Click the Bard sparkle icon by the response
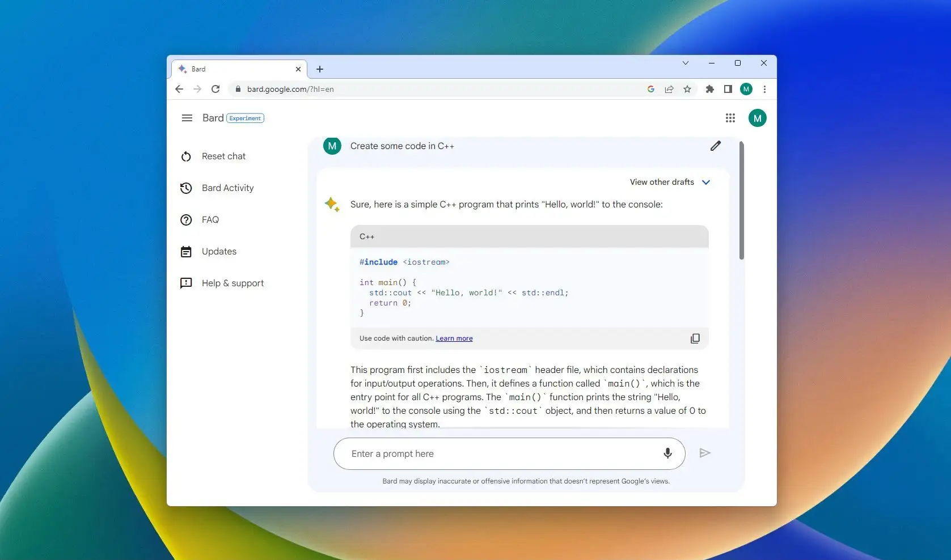 (332, 204)
